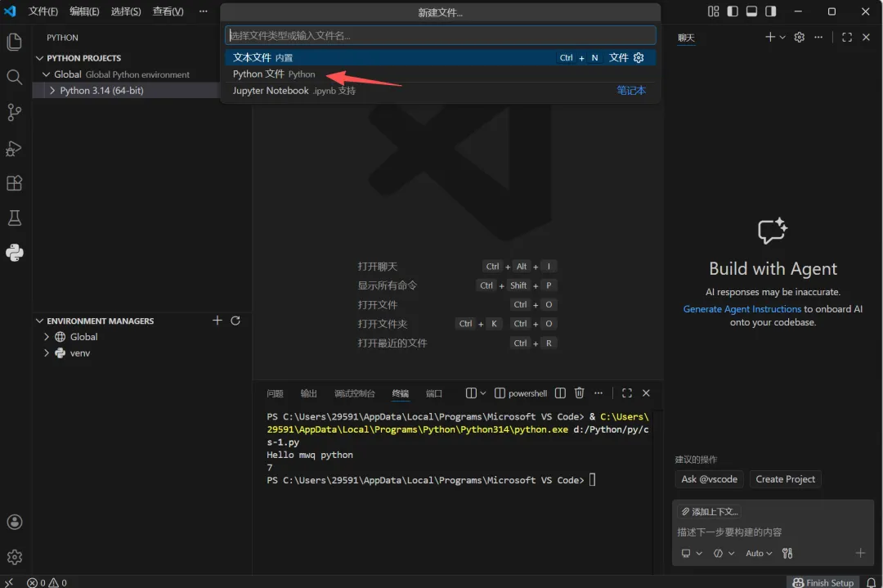Open the Testing flask icon
Viewport: 883px width, 588px height.
click(x=15, y=218)
